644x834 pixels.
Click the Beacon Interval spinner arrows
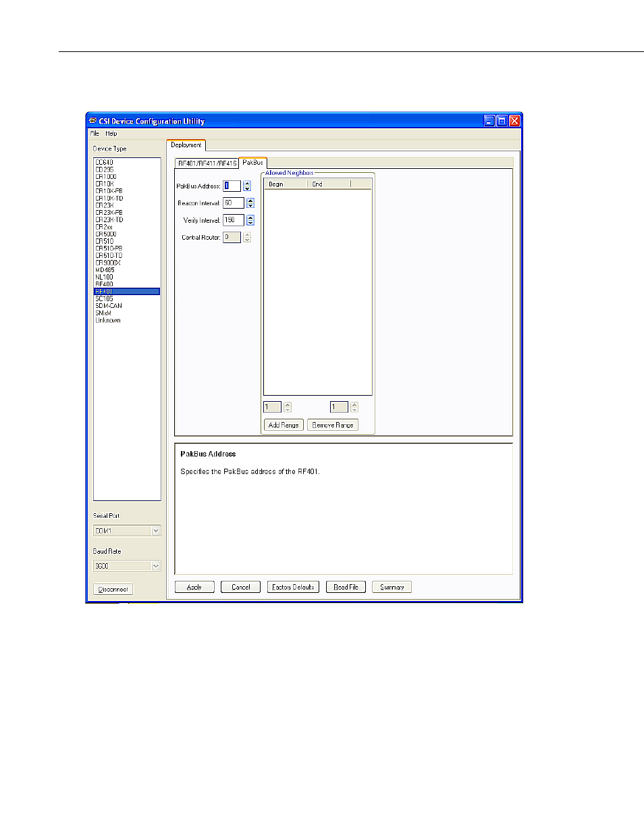point(250,203)
